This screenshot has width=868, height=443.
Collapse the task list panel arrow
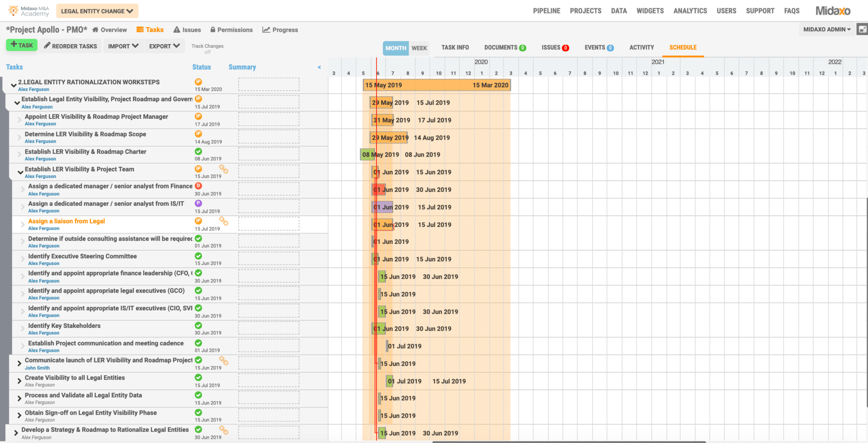[x=319, y=67]
